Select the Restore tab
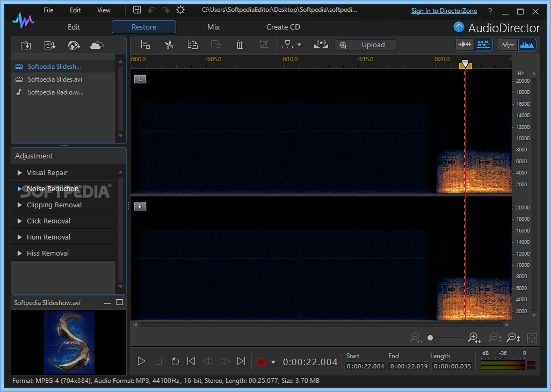This screenshot has width=551, height=392. 144,27
